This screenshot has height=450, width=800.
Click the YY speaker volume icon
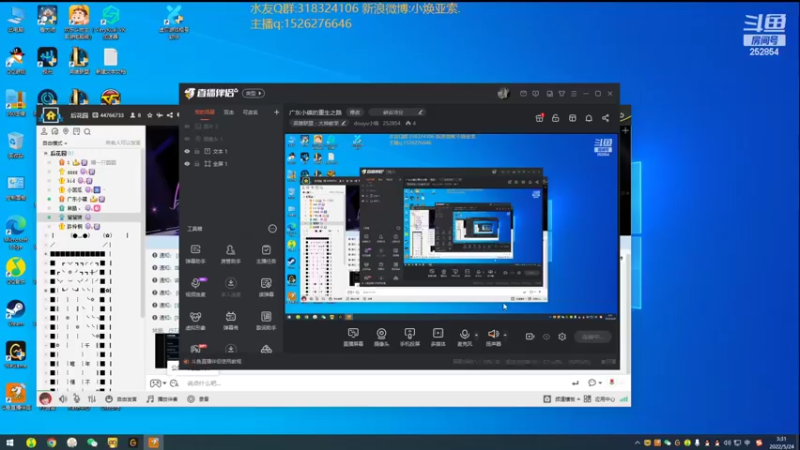pos(63,399)
